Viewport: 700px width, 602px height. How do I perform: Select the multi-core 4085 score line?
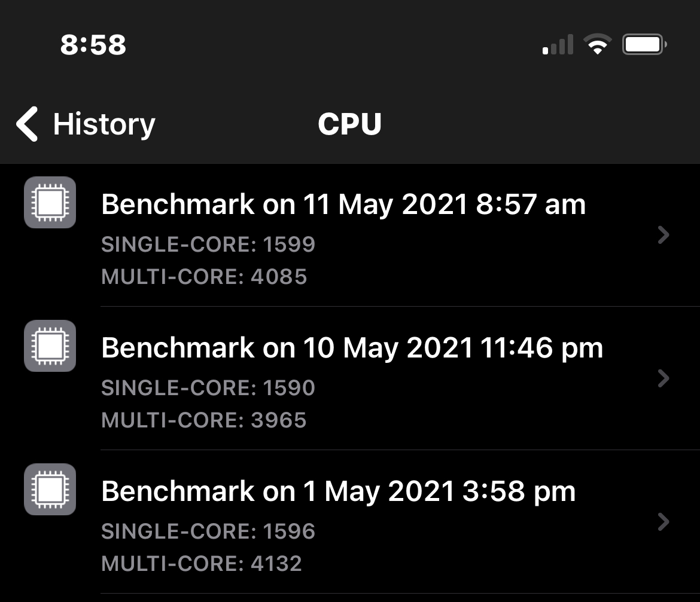tap(204, 277)
